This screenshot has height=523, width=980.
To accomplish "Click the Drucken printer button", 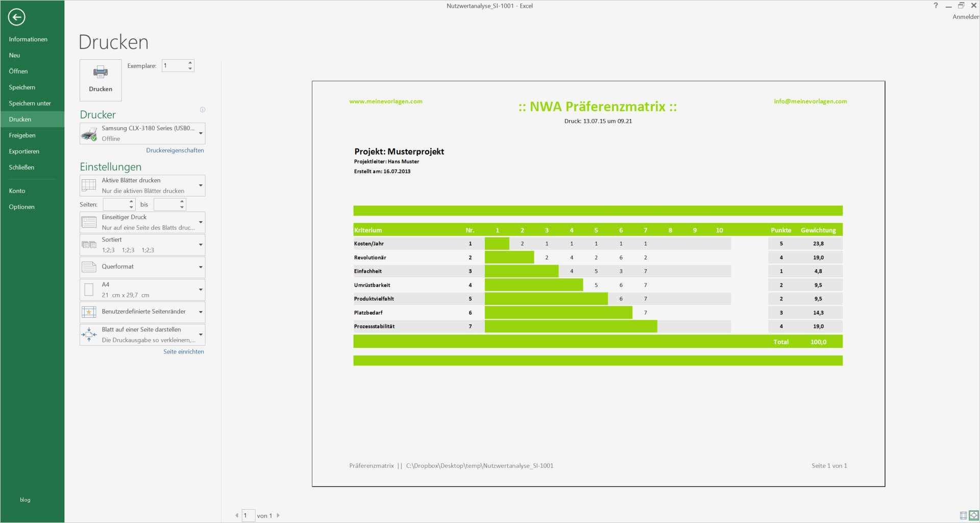I will coord(101,80).
